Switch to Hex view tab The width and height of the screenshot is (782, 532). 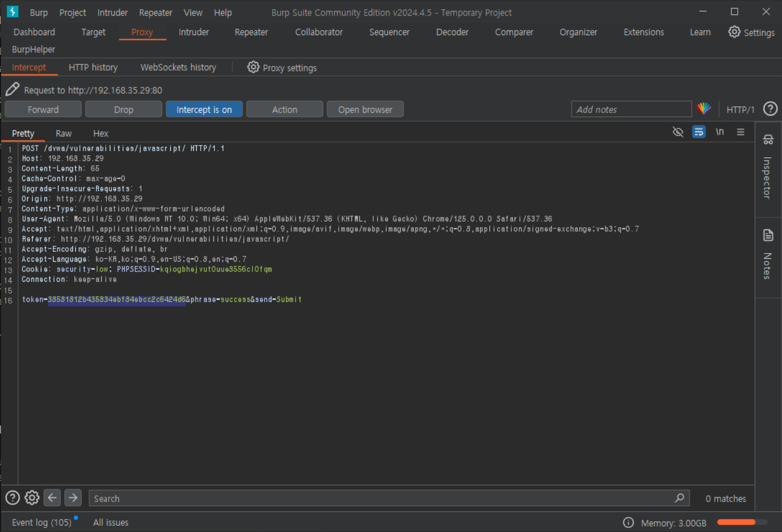101,133
